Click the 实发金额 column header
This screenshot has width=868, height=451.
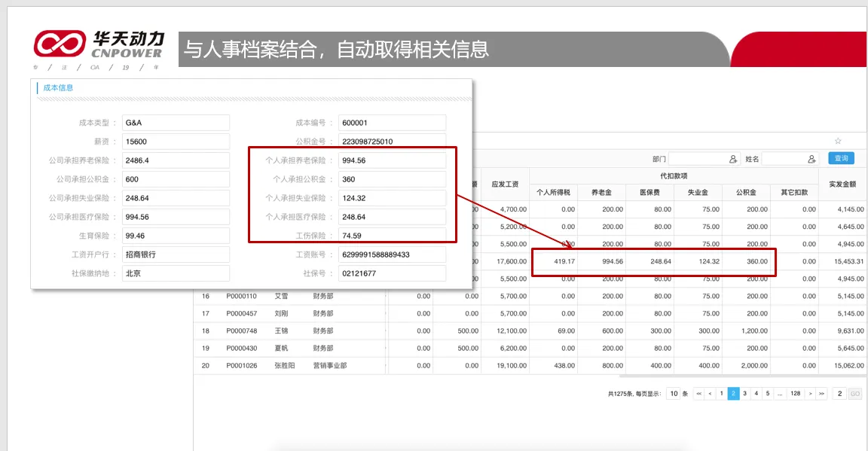click(842, 184)
